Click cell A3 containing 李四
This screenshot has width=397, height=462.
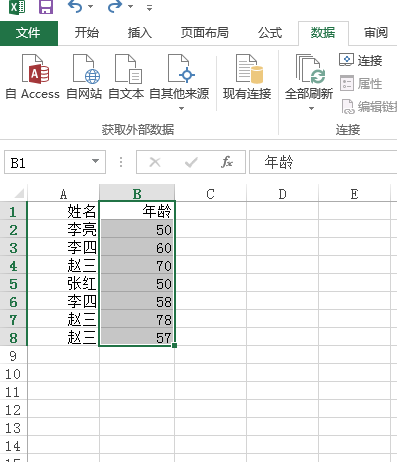tap(63, 247)
